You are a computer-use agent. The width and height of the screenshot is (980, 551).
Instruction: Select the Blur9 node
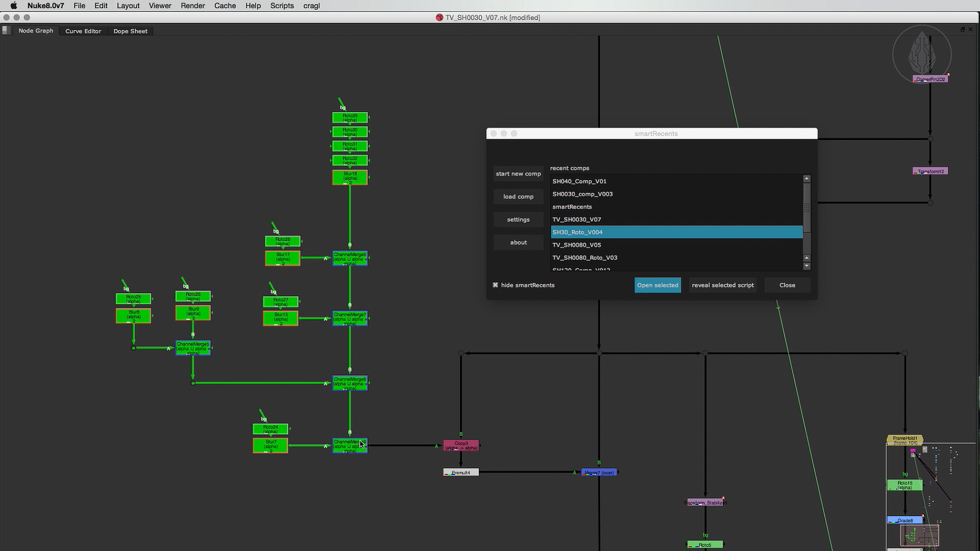[x=193, y=313]
